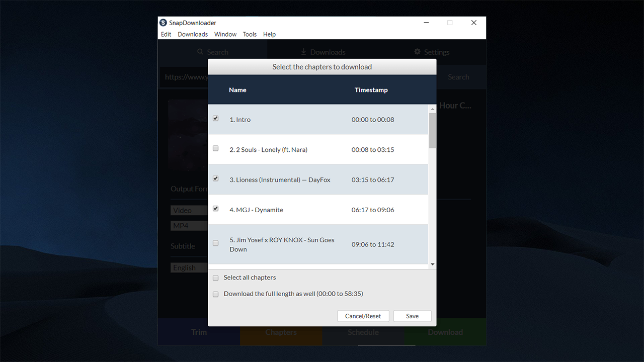
Task: Click the Cancel/Reset button
Action: point(363,316)
